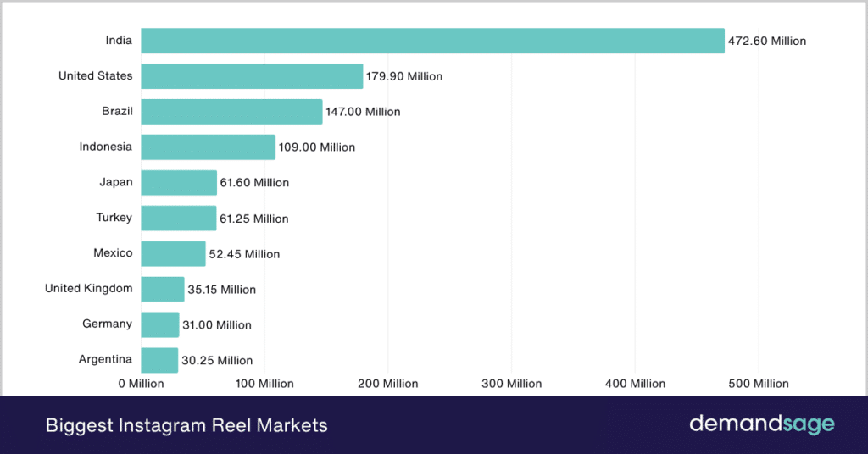Select the 'United Kingdom' country label

(x=88, y=288)
